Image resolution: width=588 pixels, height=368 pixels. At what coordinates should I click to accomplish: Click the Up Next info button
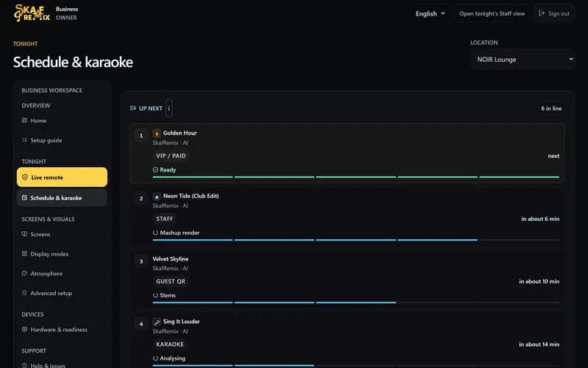click(169, 108)
